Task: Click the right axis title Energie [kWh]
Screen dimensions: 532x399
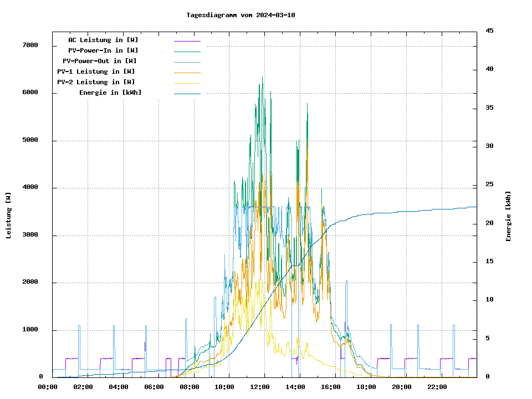Action: click(508, 216)
